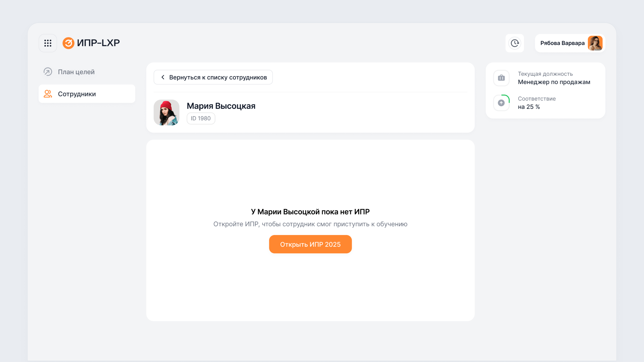Click the Мария Высоцкая name heading
The height and width of the screenshot is (362, 644).
221,106
